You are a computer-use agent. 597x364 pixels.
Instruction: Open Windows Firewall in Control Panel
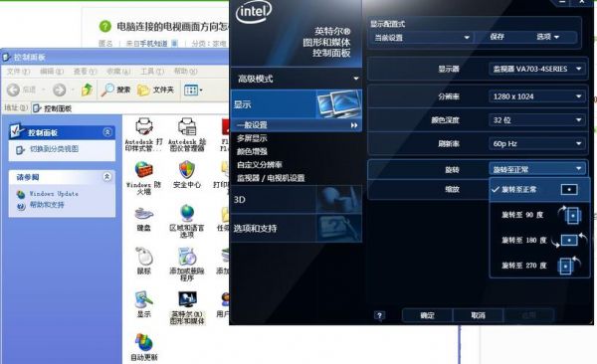pyautogui.click(x=144, y=177)
